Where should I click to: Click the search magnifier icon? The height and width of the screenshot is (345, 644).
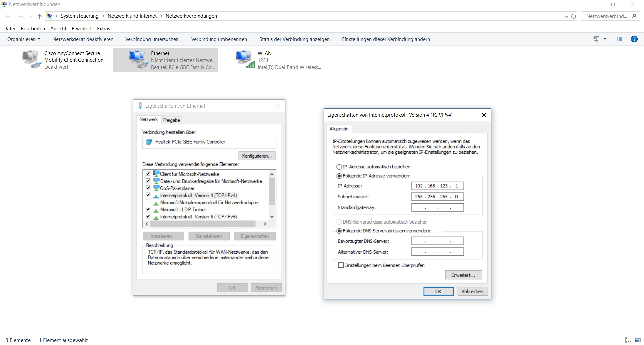pyautogui.click(x=634, y=16)
